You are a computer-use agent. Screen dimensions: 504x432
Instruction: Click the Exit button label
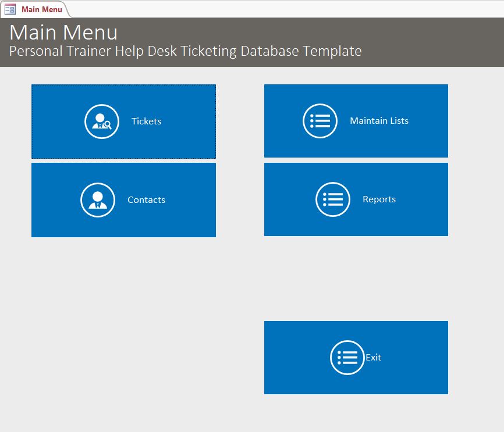pos(373,358)
